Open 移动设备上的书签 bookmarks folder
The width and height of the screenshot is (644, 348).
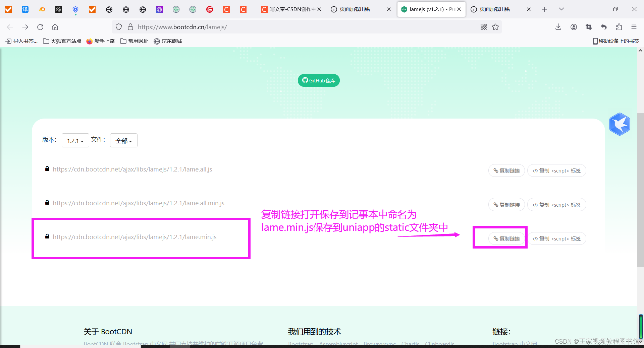coord(615,41)
